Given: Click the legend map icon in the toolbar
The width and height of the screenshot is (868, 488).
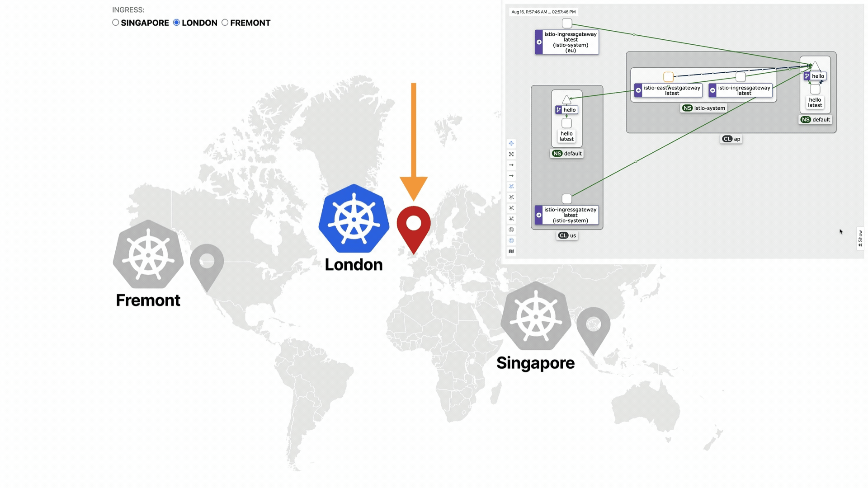Looking at the screenshot, I should point(511,251).
